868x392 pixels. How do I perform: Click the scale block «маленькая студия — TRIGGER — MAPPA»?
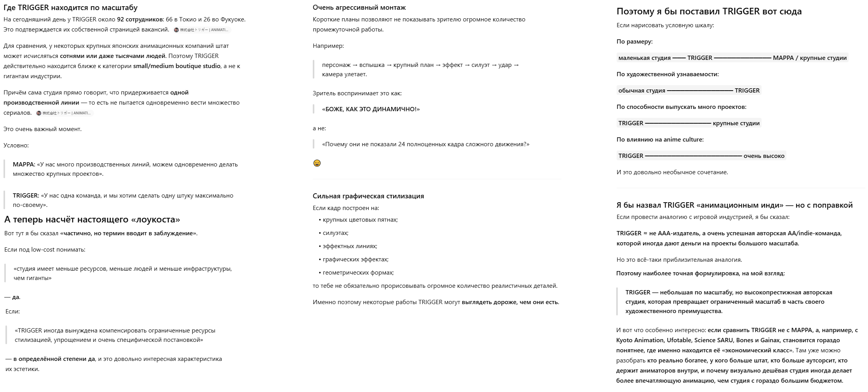[x=732, y=58]
